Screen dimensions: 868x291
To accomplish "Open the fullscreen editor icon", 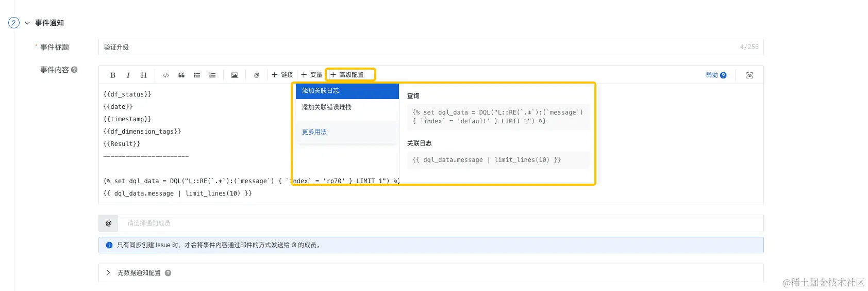I will [749, 75].
